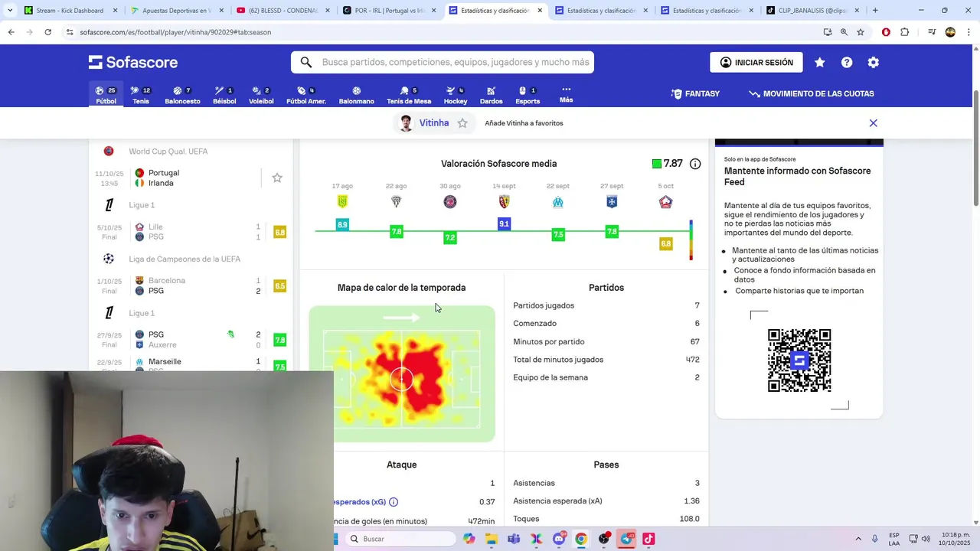Open the Hockey sport category
Image resolution: width=980 pixels, height=551 pixels.
coord(456,95)
